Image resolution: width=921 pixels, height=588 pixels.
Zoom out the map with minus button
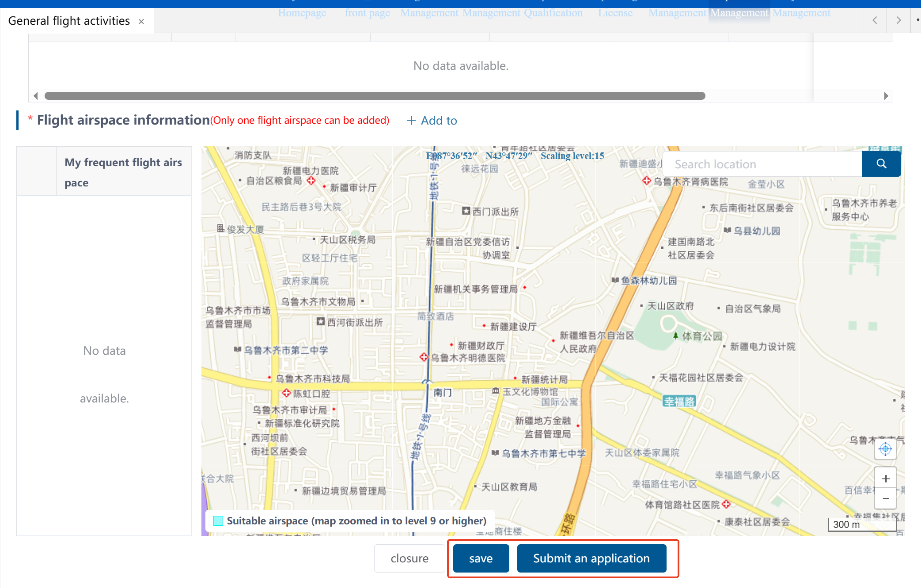pyautogui.click(x=886, y=499)
